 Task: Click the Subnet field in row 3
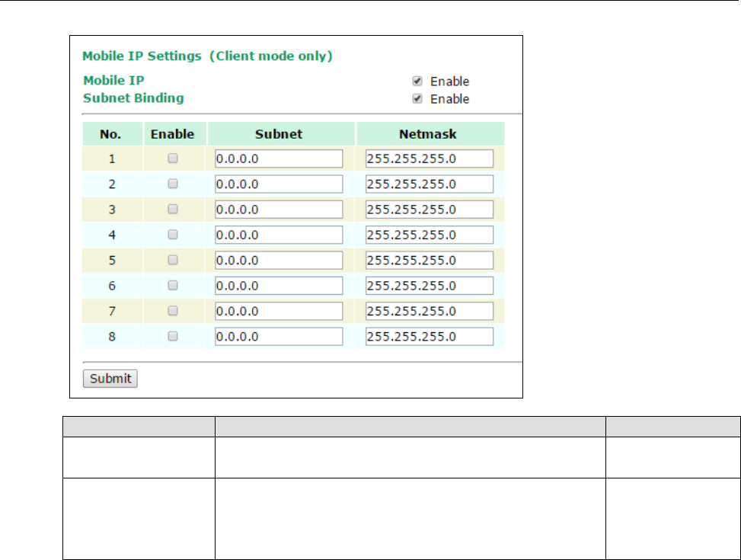coord(279,210)
